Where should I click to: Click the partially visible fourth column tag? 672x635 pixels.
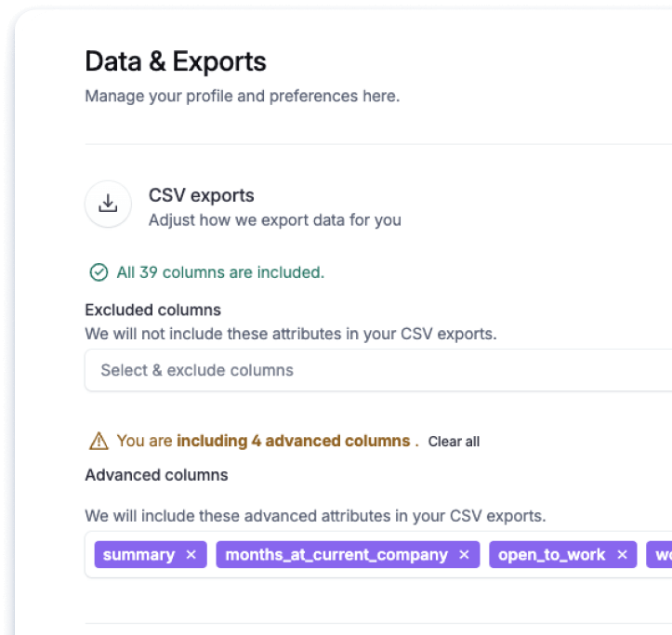[x=661, y=555]
